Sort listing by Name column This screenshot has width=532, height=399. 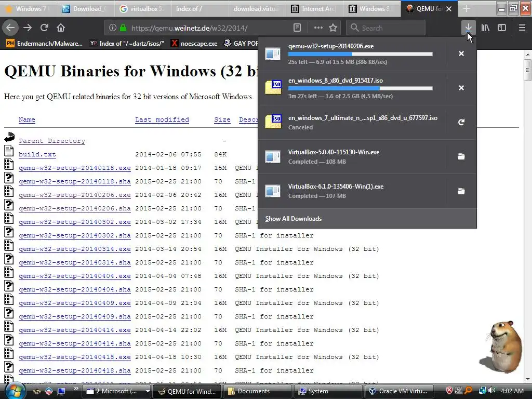(27, 120)
